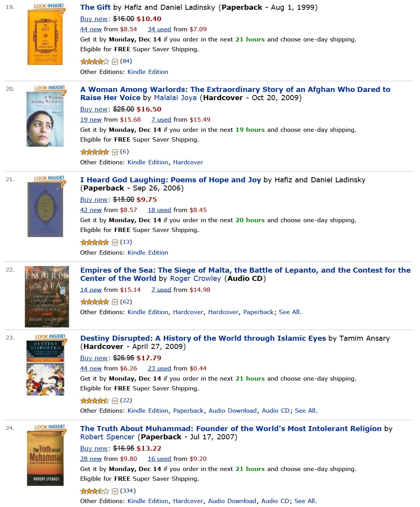Screen dimensions: 420x507
Task: Click the '34 used' link for The Gift
Action: (159, 29)
